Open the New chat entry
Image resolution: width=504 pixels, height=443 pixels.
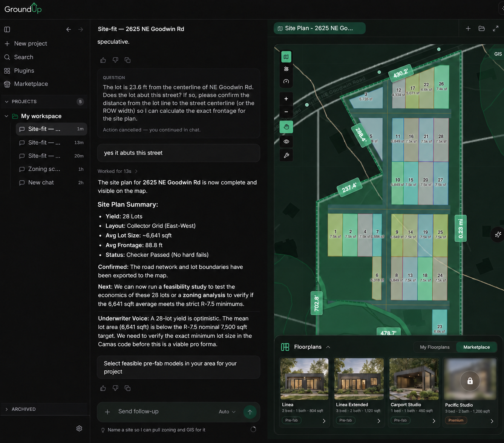51,182
